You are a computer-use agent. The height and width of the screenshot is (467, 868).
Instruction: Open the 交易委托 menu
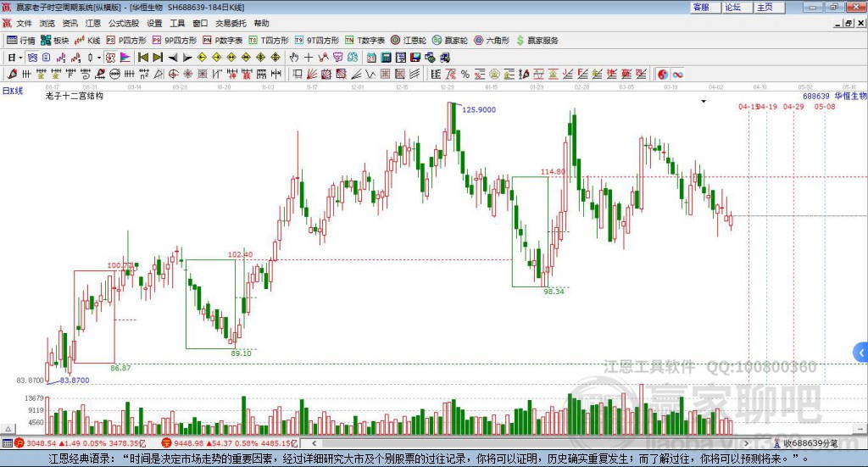(231, 23)
